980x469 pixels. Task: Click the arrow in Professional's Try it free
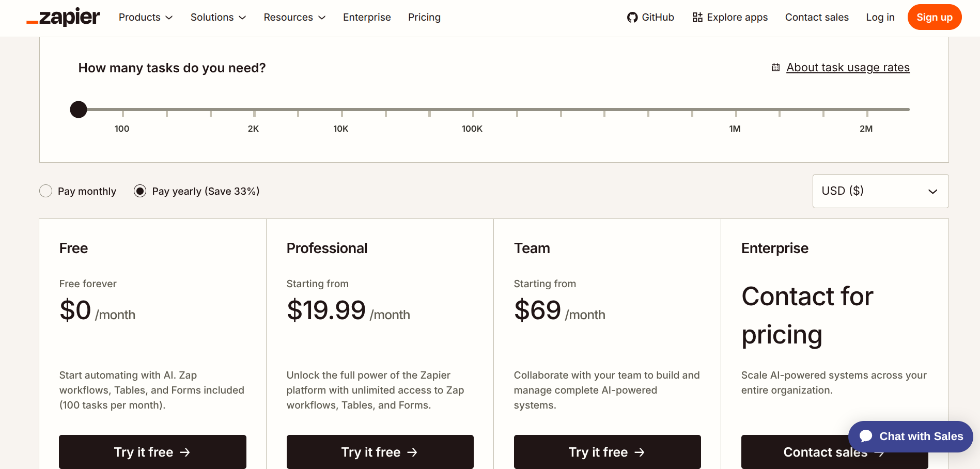[x=412, y=452]
